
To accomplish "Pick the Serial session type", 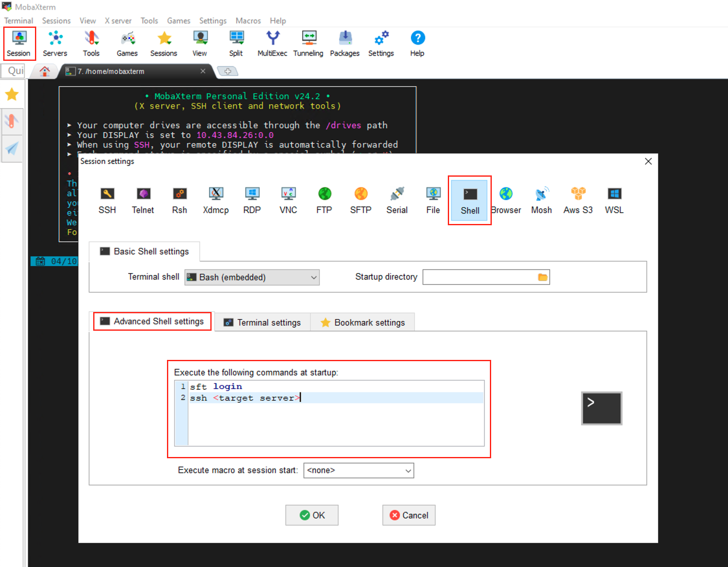I will [397, 199].
